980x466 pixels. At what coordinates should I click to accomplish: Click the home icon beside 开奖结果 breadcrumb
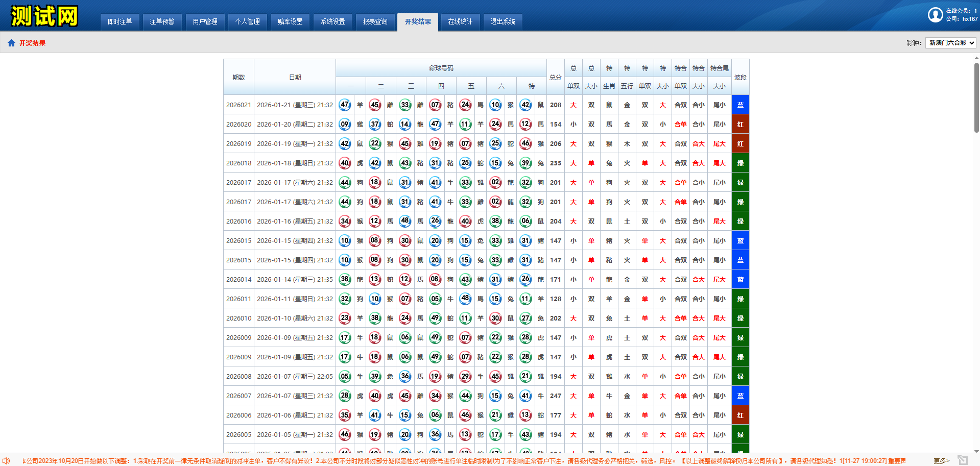click(x=11, y=43)
